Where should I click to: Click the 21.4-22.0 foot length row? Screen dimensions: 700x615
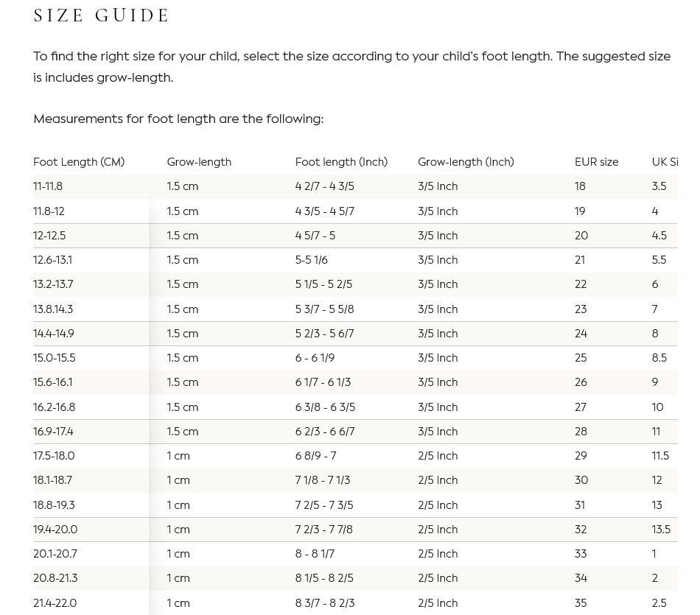[55, 603]
